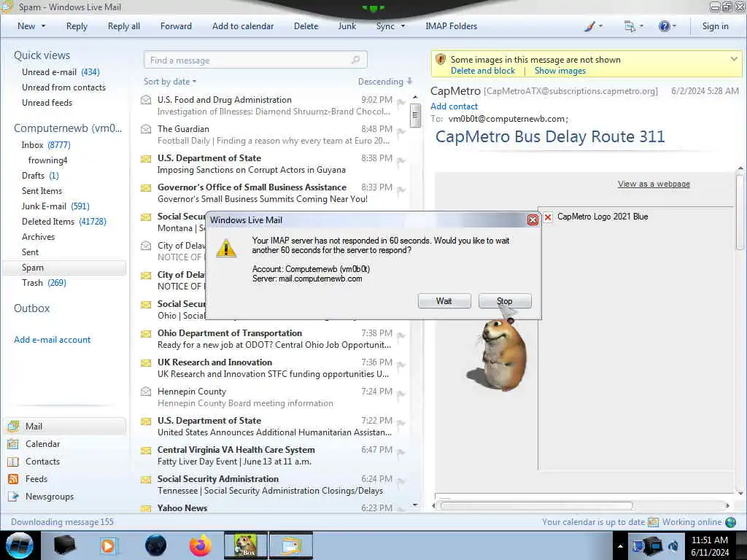Open the menus icon in the toolbar
Image resolution: width=747 pixels, height=560 pixels.
tap(630, 26)
